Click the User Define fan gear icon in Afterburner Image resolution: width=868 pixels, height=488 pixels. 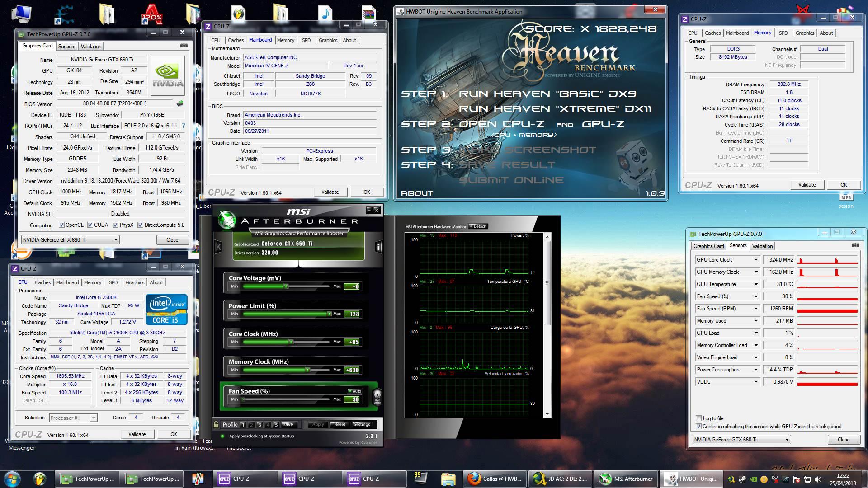point(377,396)
